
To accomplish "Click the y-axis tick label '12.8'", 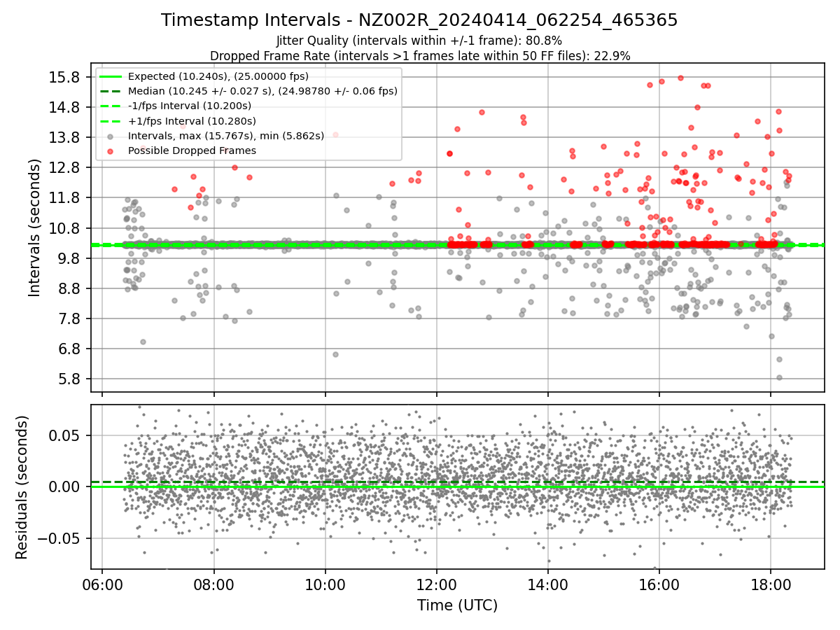I will point(64,167).
